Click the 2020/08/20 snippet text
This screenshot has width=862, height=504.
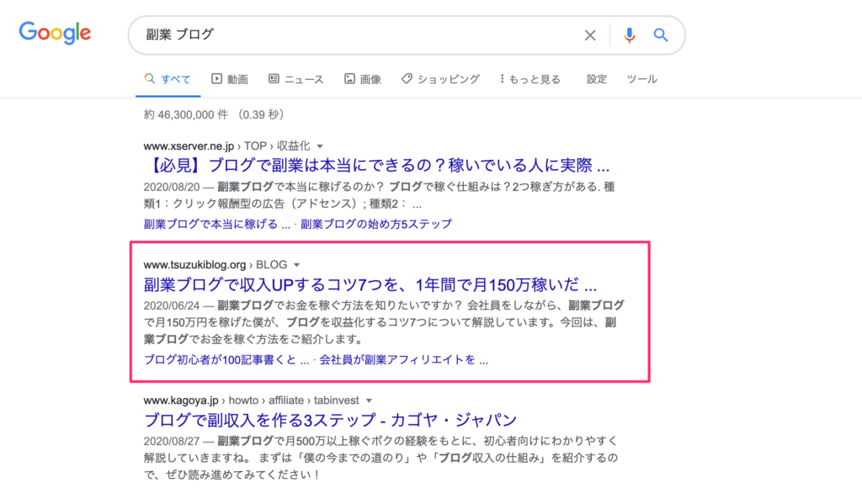[x=172, y=187]
